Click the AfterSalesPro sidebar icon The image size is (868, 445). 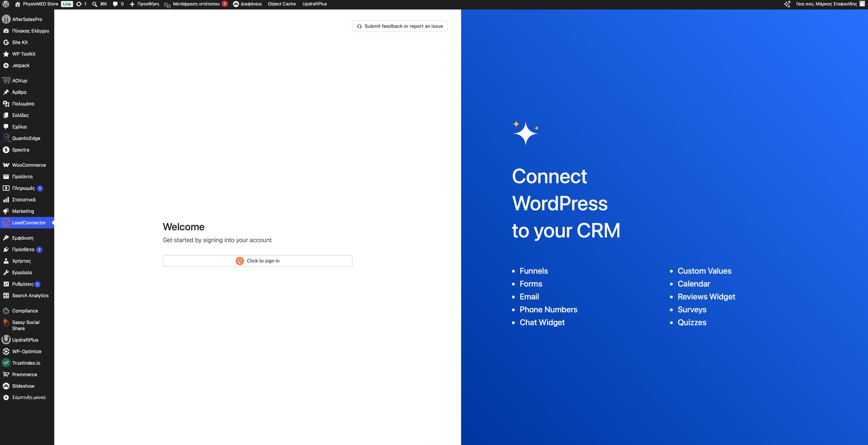tap(6, 19)
